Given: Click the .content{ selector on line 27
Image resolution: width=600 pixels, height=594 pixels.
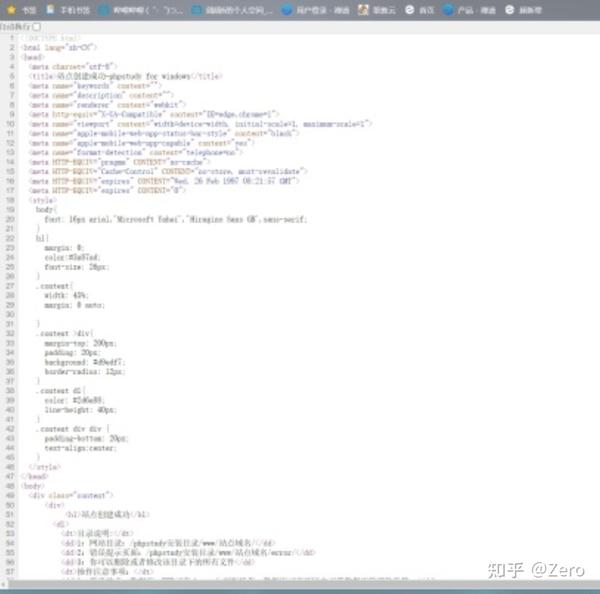Looking at the screenshot, I should [x=54, y=286].
